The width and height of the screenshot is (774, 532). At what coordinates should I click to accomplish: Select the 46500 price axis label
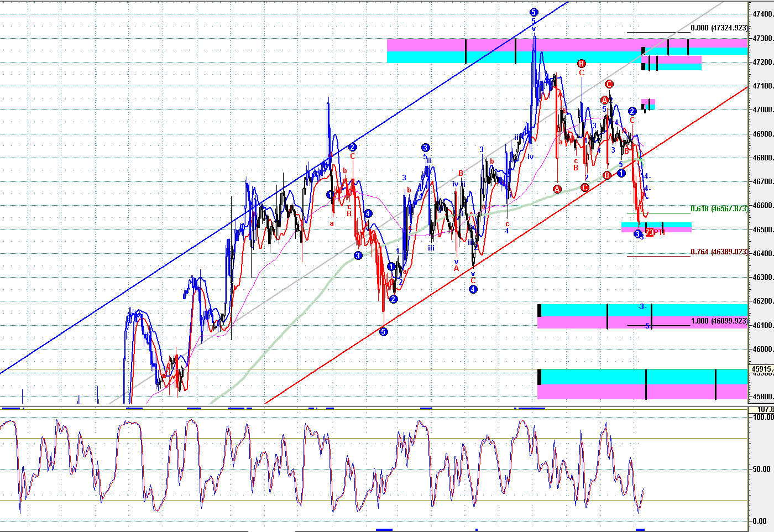pyautogui.click(x=763, y=230)
